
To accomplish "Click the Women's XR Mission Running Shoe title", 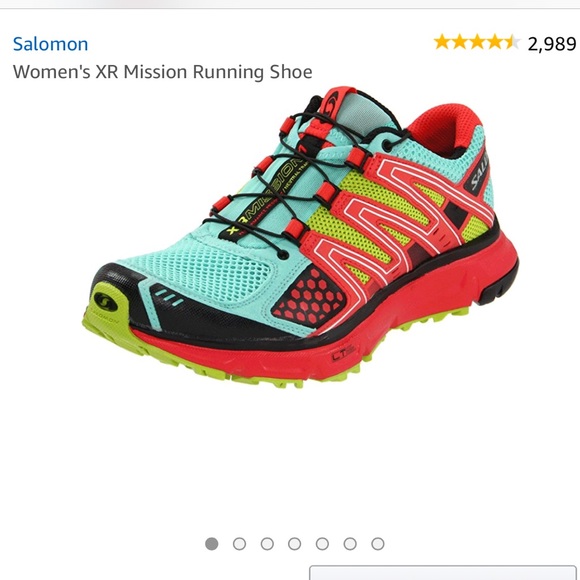I will (x=163, y=72).
